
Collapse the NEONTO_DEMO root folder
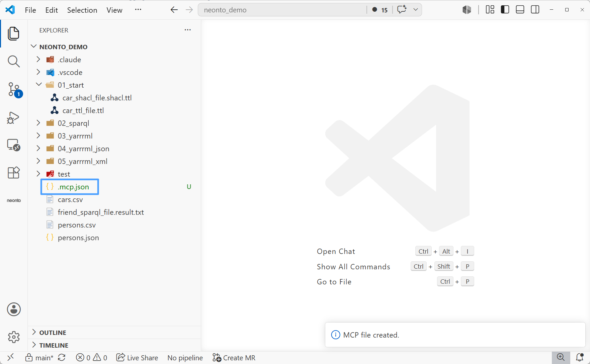pyautogui.click(x=34, y=47)
